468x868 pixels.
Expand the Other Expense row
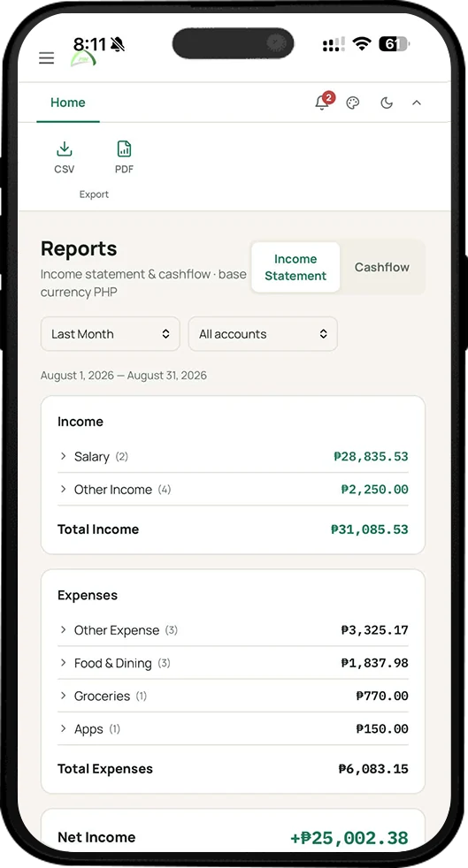233,630
